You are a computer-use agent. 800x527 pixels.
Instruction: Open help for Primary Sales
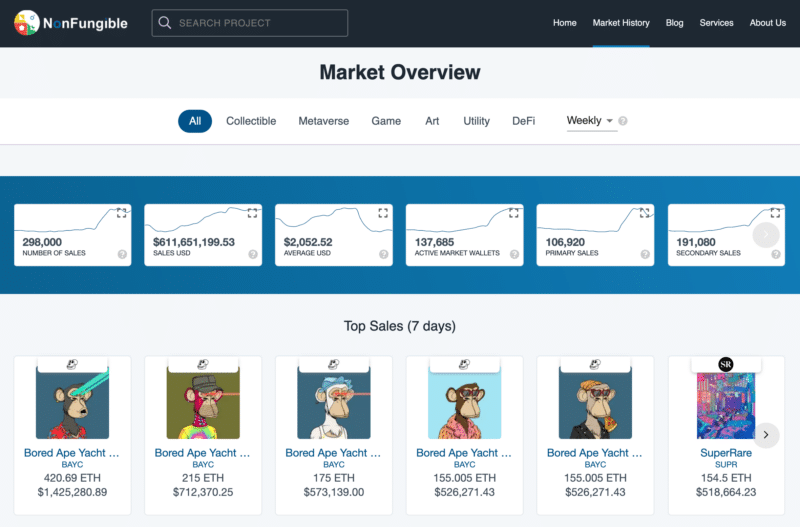click(x=645, y=255)
